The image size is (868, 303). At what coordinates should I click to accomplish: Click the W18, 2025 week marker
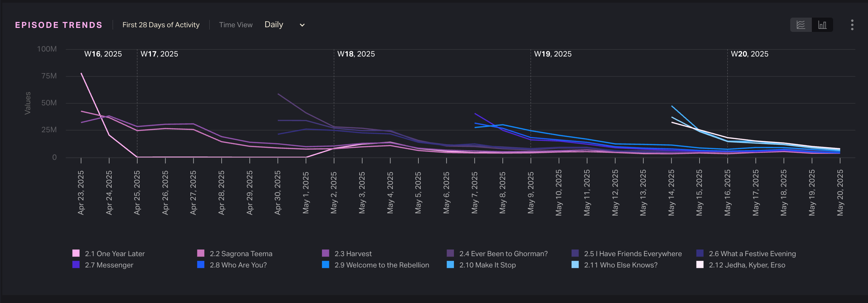356,54
